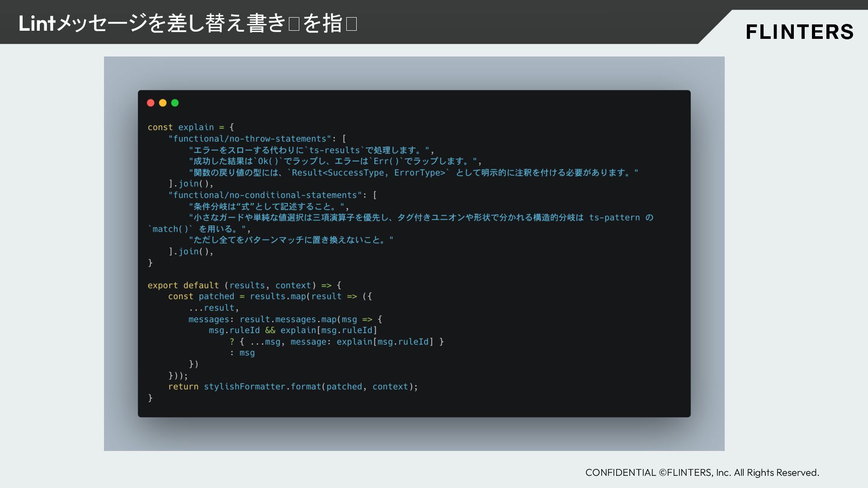Click the "functional/no-throw-statements" key
The width and height of the screenshot is (868, 488).
tap(250, 139)
